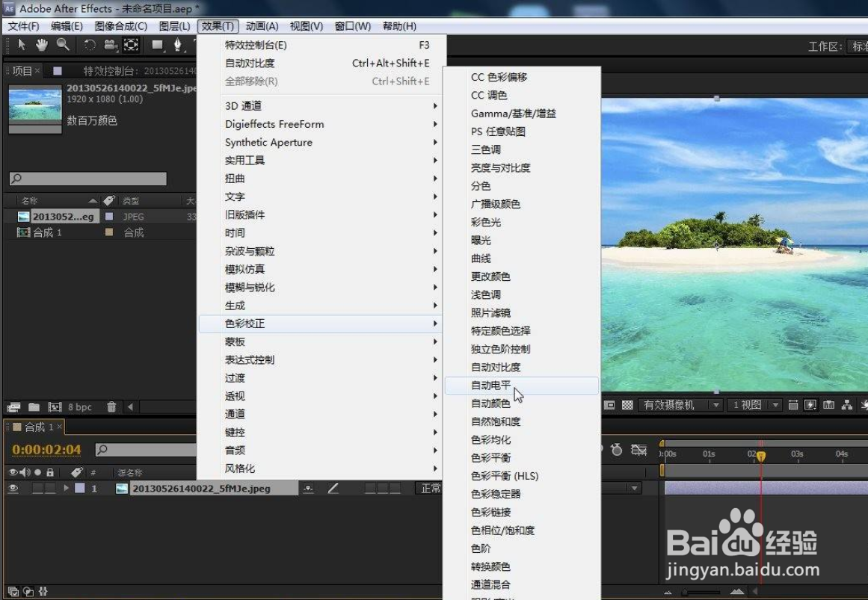Select the Camera tool
The width and height of the screenshot is (868, 600).
coord(110,44)
